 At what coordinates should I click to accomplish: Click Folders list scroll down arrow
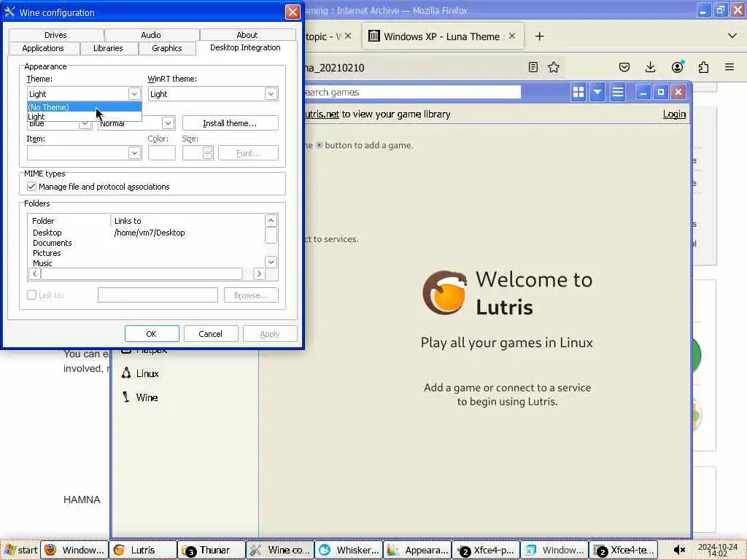(x=271, y=262)
